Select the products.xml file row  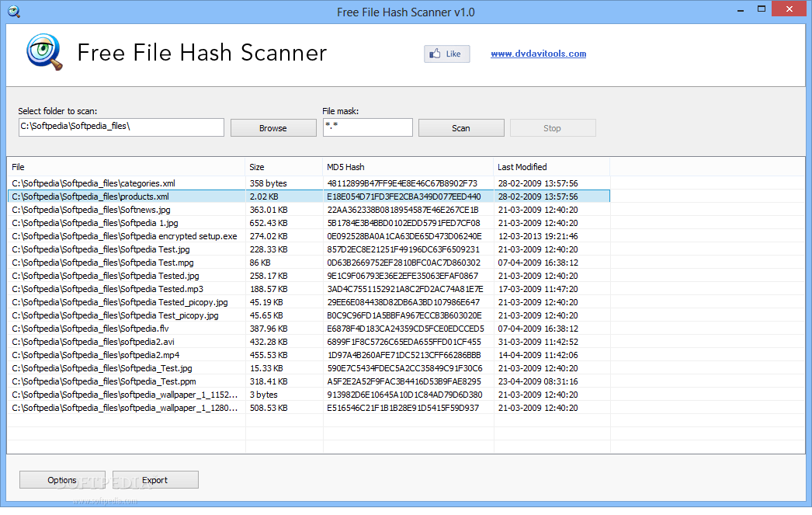tap(309, 197)
